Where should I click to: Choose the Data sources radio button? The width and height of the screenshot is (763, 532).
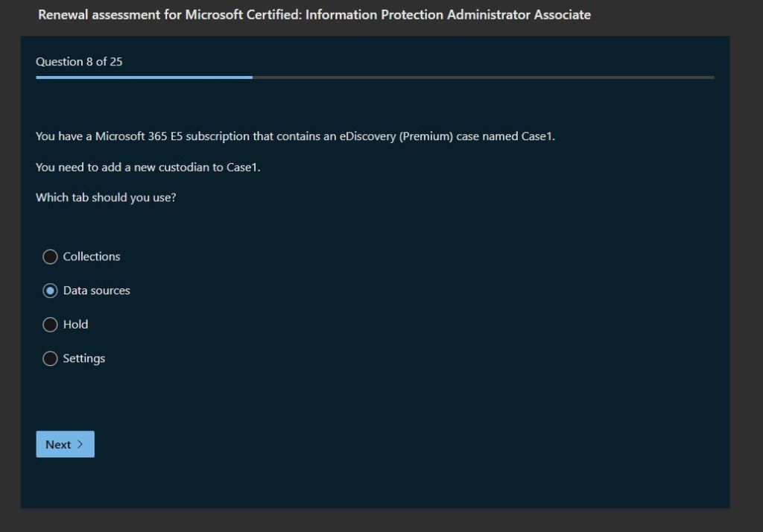coord(50,291)
